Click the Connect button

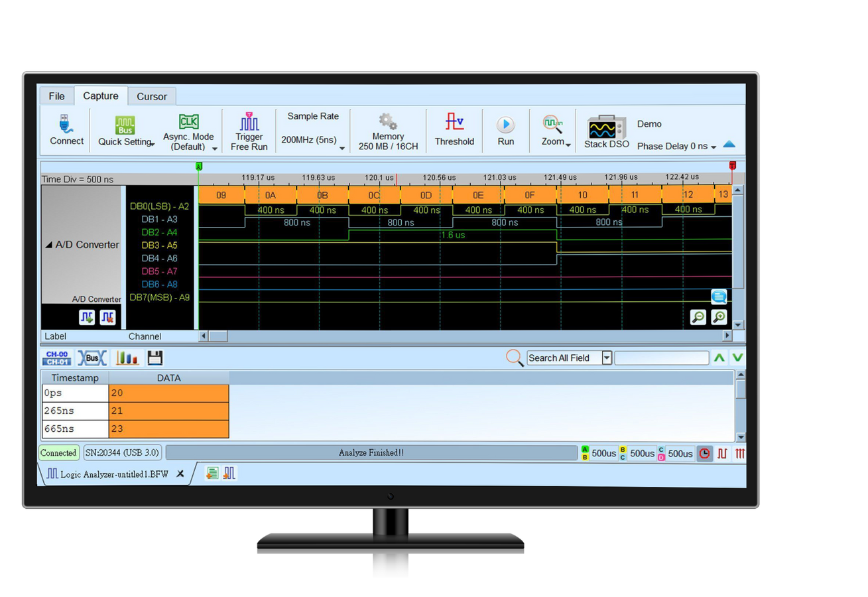[x=66, y=131]
